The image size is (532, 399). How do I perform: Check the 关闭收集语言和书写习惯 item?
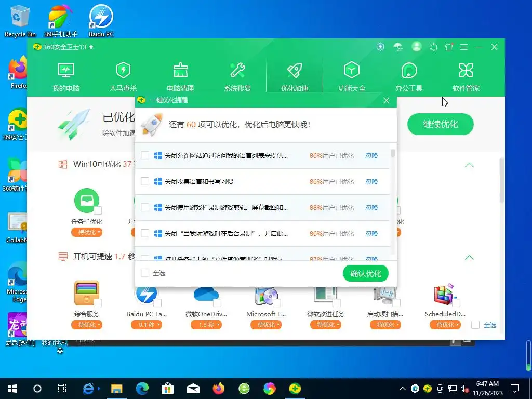pyautogui.click(x=145, y=181)
